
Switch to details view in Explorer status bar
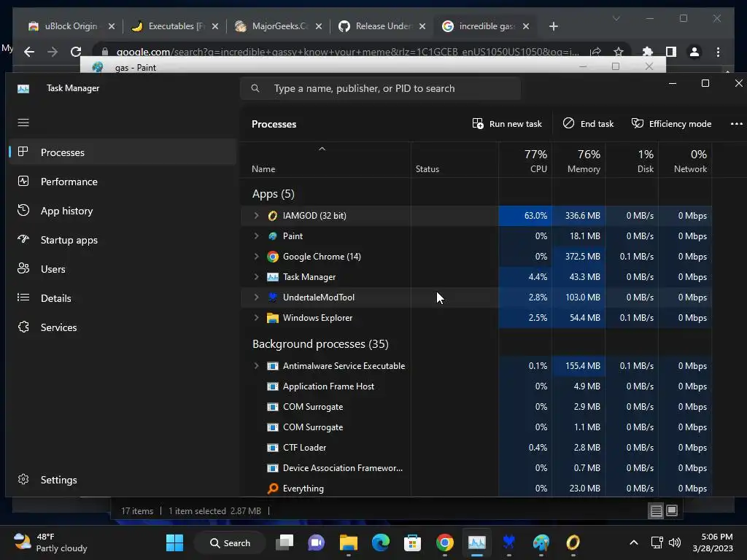pos(656,511)
